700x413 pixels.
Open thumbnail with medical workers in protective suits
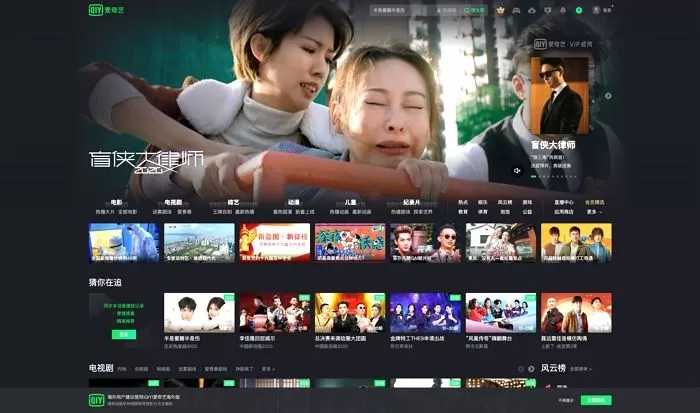pyautogui.click(x=124, y=242)
